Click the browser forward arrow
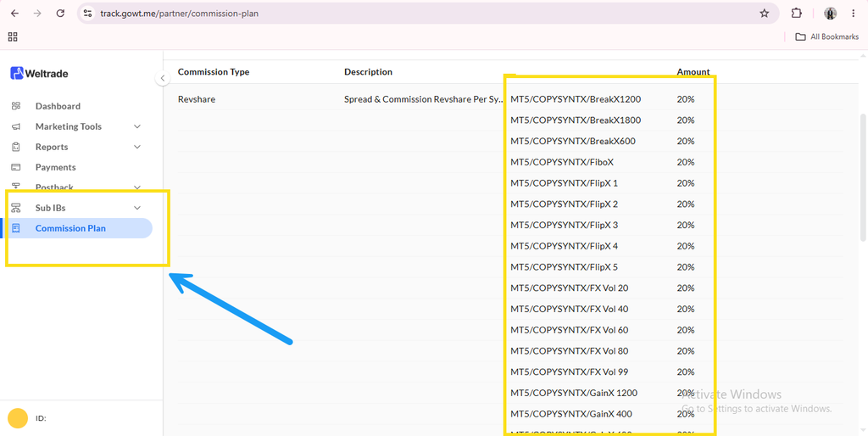This screenshot has width=868, height=436. (37, 14)
